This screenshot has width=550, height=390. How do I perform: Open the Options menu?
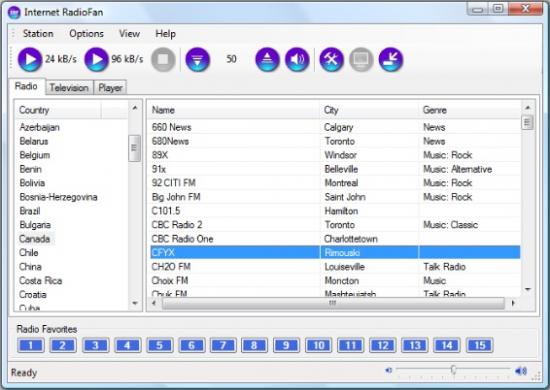pos(87,34)
